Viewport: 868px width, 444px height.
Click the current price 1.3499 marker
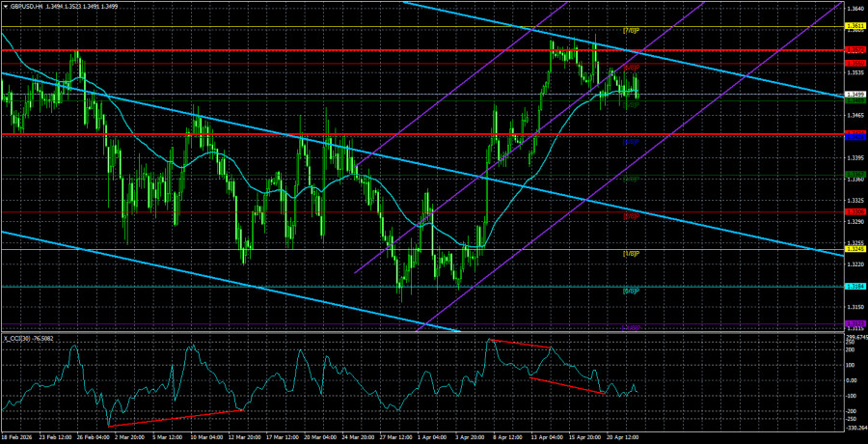(x=854, y=94)
